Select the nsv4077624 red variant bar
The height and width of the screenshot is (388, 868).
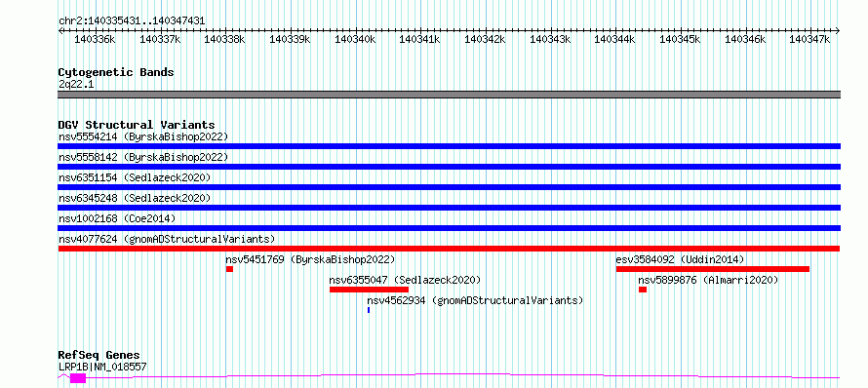(449, 249)
